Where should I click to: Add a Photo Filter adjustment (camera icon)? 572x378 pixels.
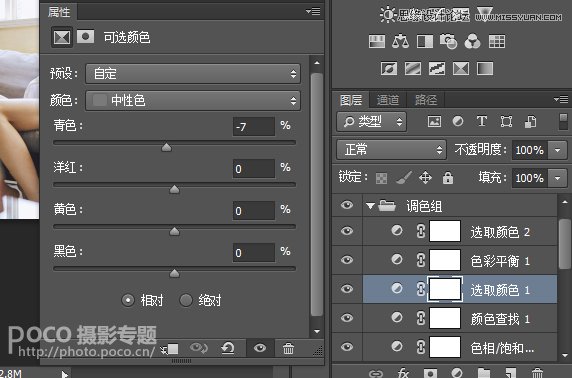pos(448,42)
